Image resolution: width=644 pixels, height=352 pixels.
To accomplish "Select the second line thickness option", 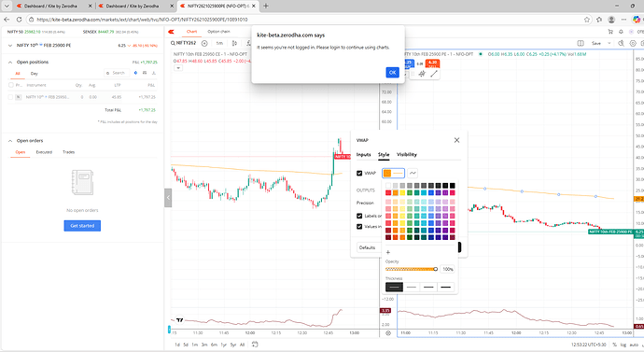I will [412, 287].
